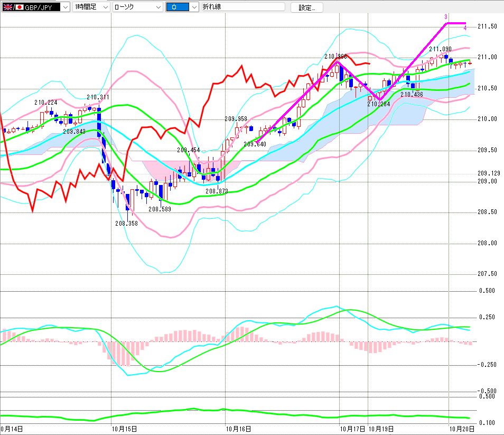The height and width of the screenshot is (435, 504).
Task: Click the 210.00 price axis label
Action: [x=487, y=119]
